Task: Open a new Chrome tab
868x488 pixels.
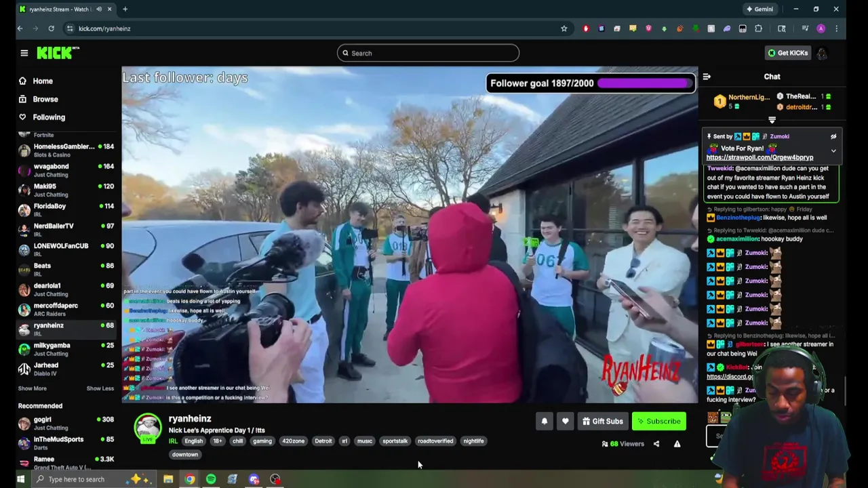Action: pyautogui.click(x=125, y=9)
